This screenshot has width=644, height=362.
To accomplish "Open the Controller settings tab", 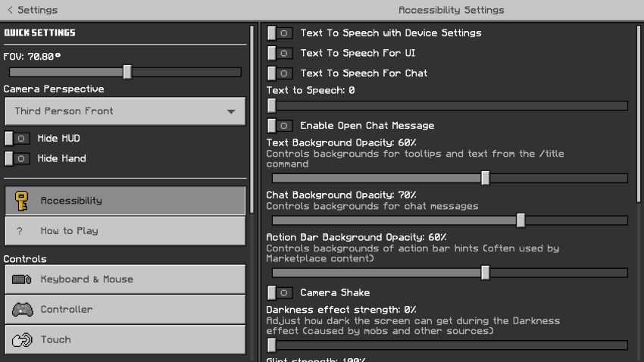I will (x=125, y=310).
